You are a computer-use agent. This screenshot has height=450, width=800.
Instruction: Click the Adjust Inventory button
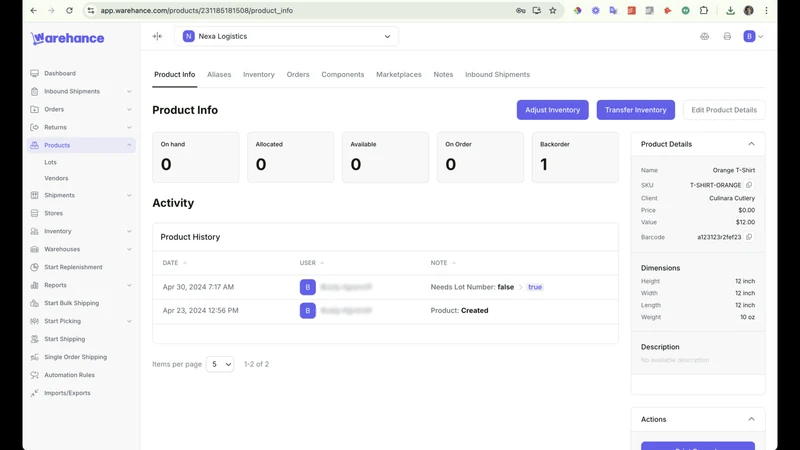[x=553, y=110]
